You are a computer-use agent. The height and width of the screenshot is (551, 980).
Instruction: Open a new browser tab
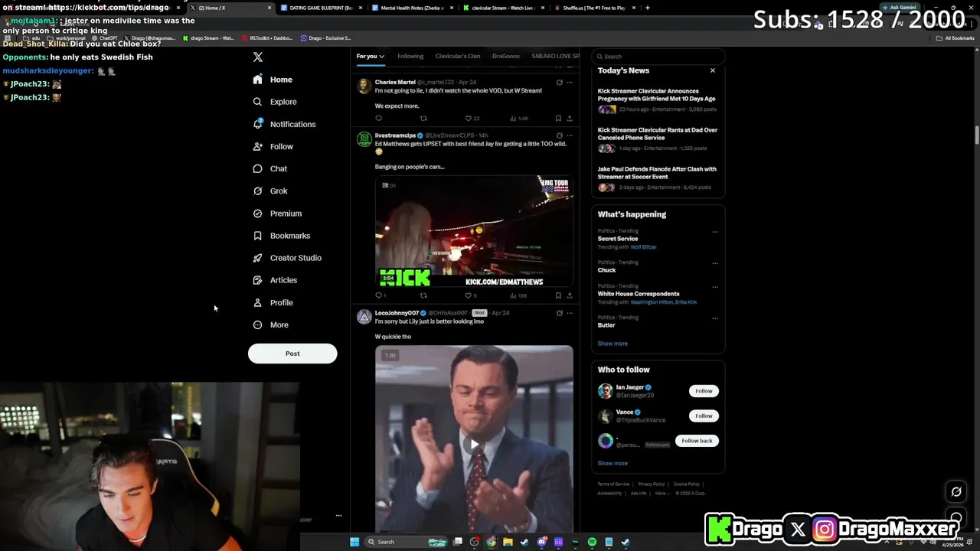pyautogui.click(x=648, y=8)
